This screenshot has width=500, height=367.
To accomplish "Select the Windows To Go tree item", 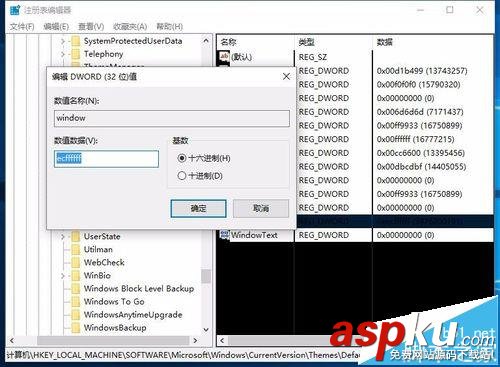I will (x=114, y=302).
